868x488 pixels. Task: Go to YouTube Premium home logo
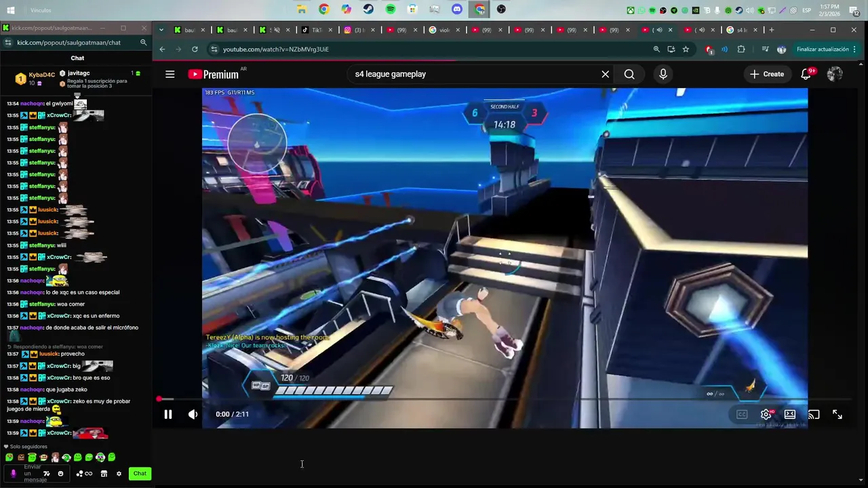coord(214,74)
